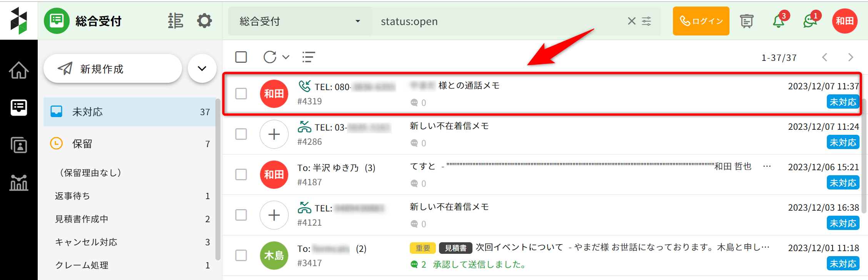
Task: Open the home icon in left sidebar
Action: (18, 70)
